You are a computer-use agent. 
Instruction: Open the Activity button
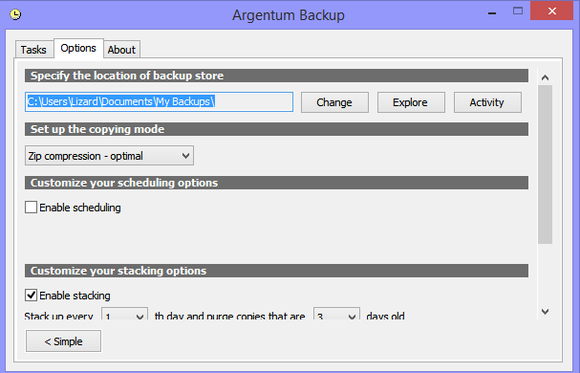point(487,103)
